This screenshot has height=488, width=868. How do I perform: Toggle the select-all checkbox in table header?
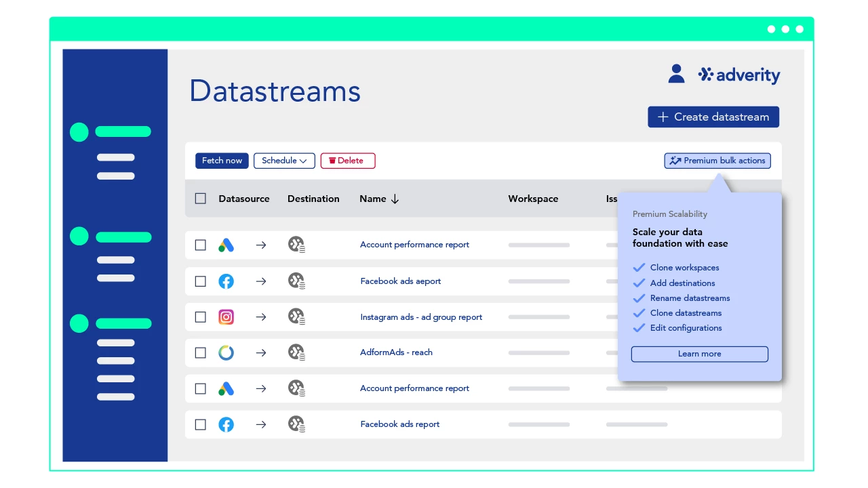[x=200, y=199]
